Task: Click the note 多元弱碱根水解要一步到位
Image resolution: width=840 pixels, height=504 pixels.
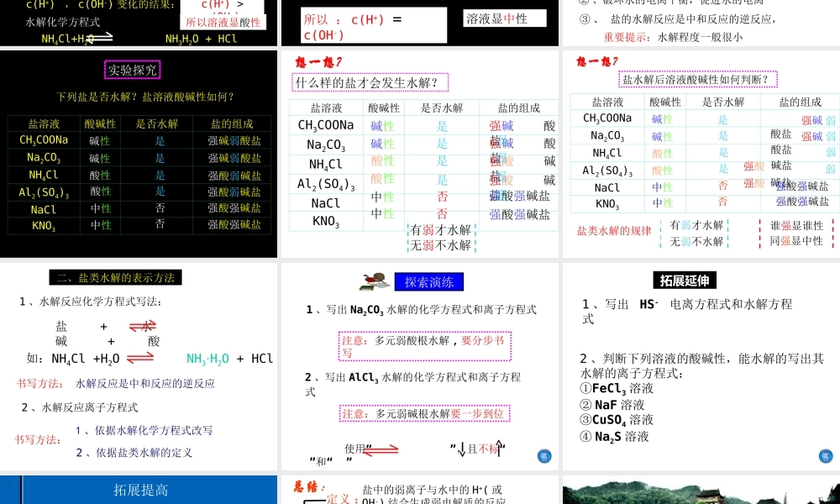Action: point(423,413)
